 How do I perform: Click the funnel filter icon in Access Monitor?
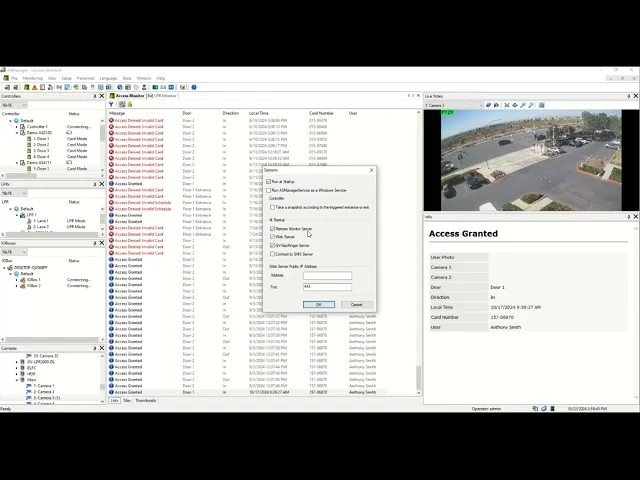click(111, 104)
